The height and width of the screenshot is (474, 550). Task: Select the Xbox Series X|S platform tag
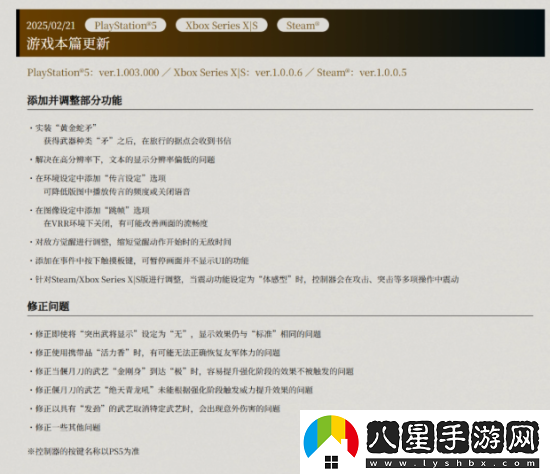[x=221, y=25]
